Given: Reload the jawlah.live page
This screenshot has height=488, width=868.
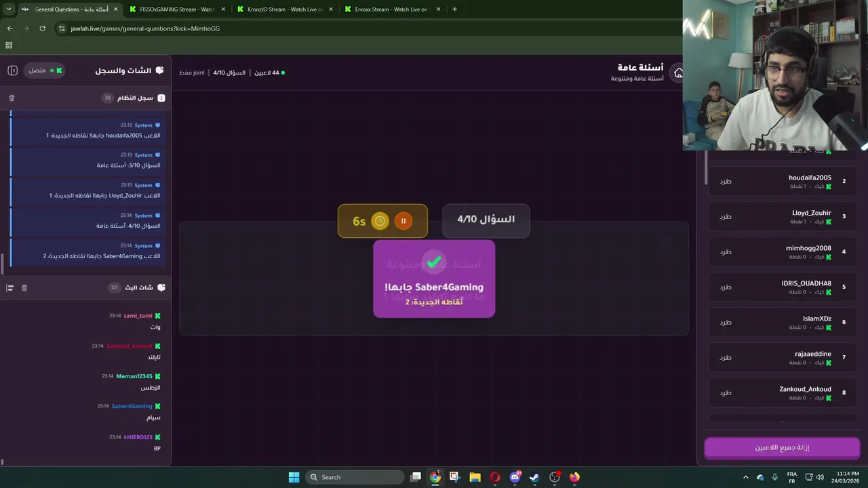Looking at the screenshot, I should click(42, 28).
